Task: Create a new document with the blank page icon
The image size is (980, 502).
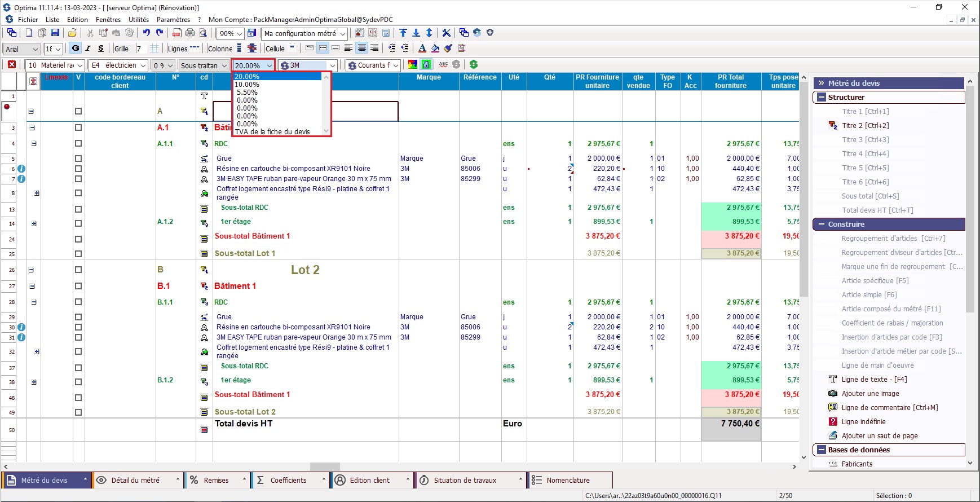Action: 29,33
